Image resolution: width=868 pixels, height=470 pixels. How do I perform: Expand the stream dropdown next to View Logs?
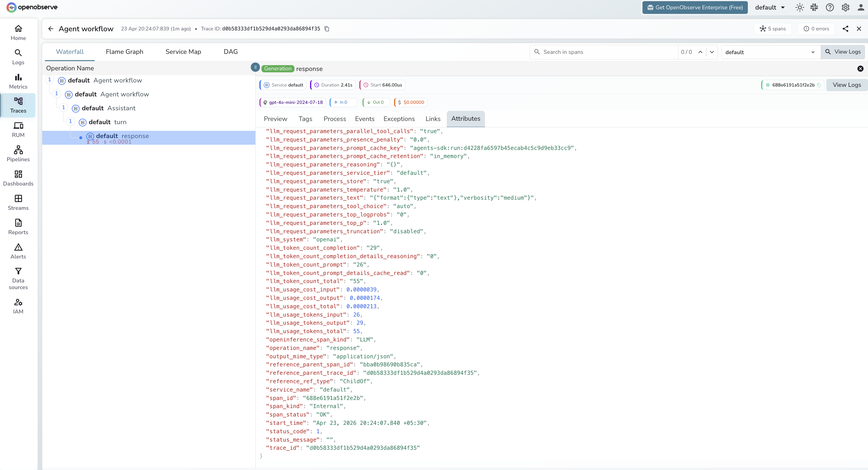813,52
